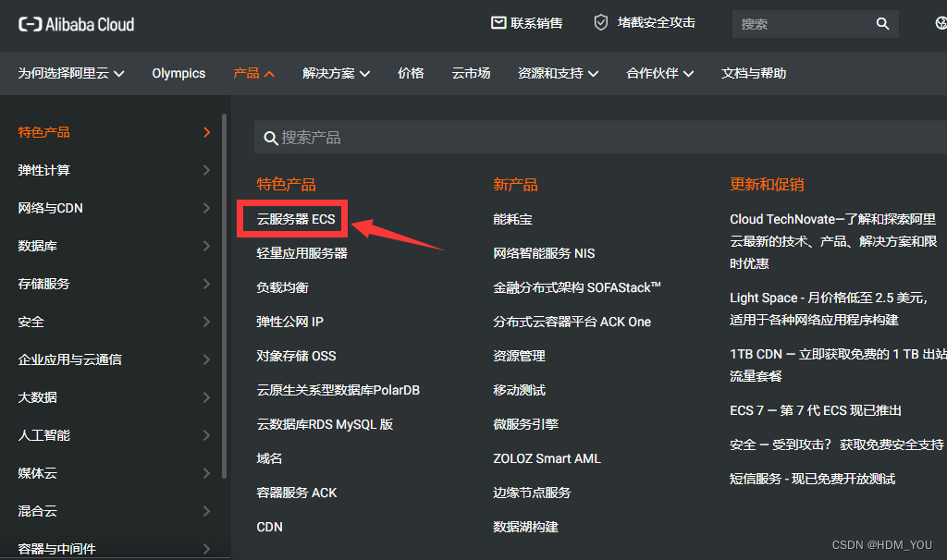Open the language globe icon at top right

(941, 23)
